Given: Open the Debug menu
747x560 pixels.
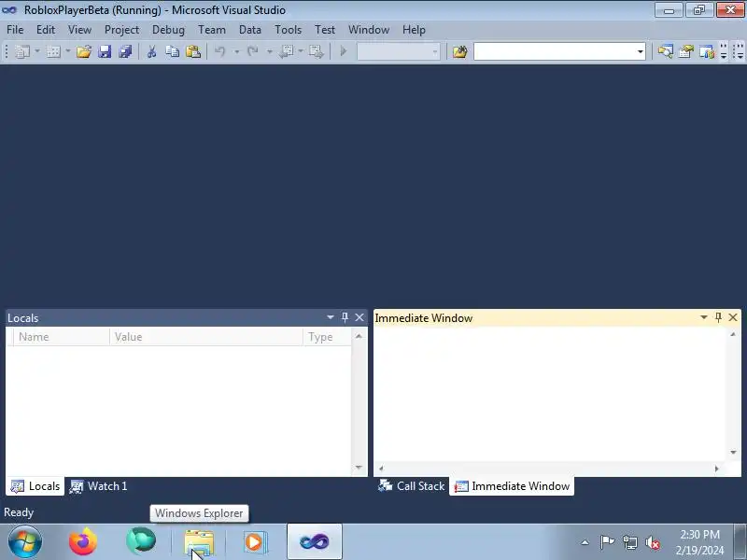Looking at the screenshot, I should point(168,30).
